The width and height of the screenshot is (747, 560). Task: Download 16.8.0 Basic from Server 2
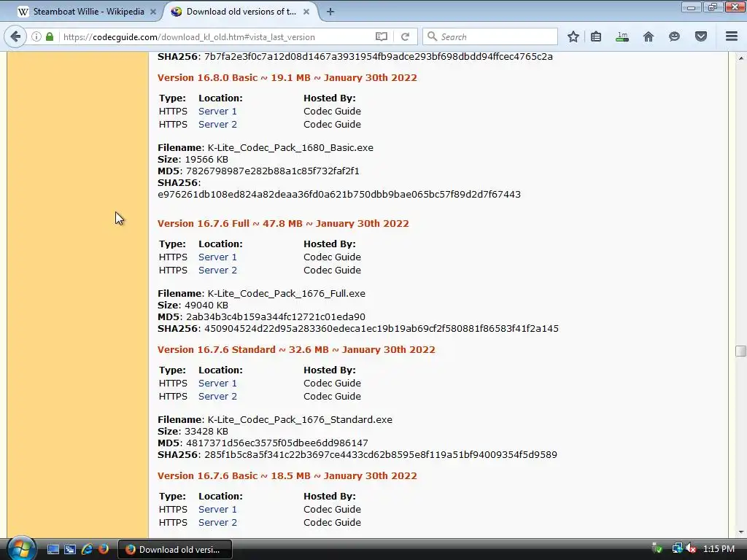(x=217, y=124)
